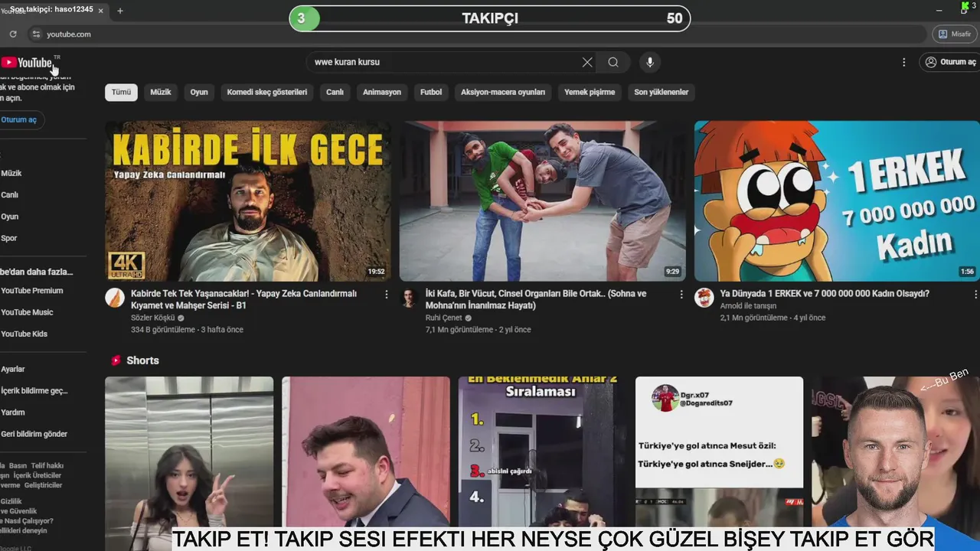Open a new browser tab with the plus icon
The height and width of the screenshot is (551, 980).
pyautogui.click(x=120, y=11)
